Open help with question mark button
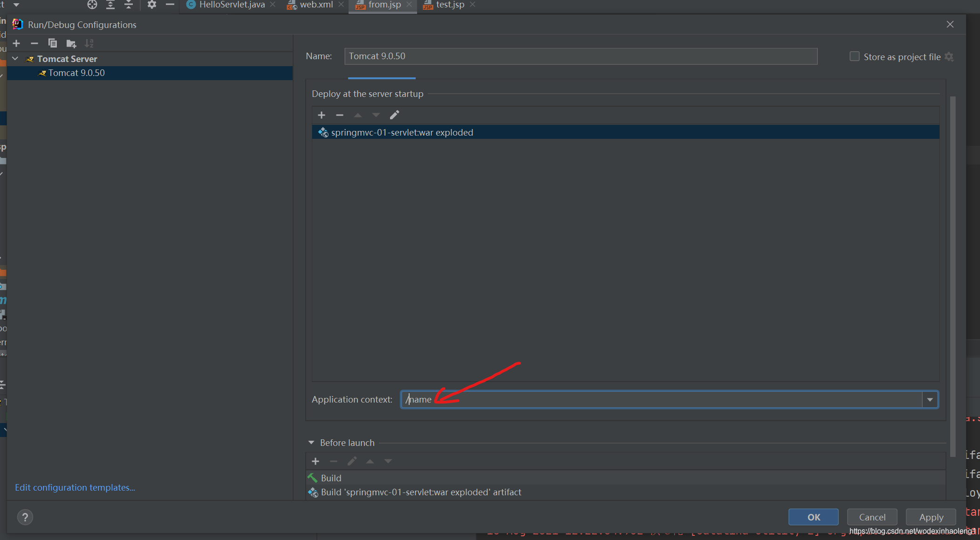980x540 pixels. 25,517
